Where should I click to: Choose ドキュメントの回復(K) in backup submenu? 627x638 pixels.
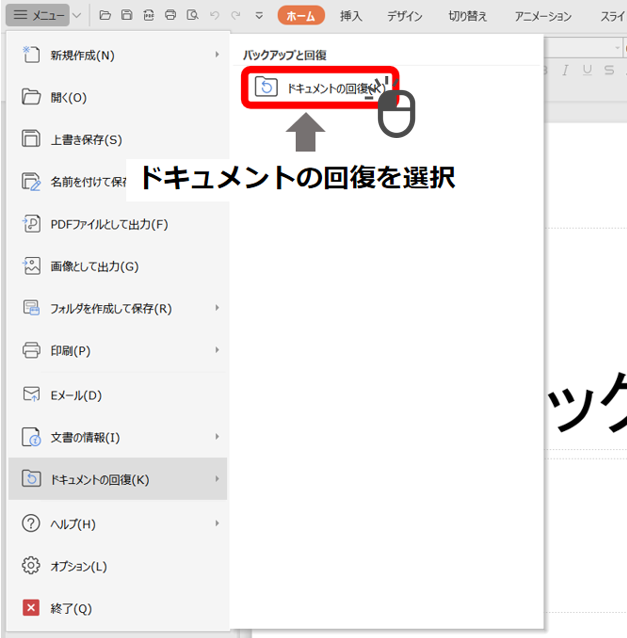320,87
